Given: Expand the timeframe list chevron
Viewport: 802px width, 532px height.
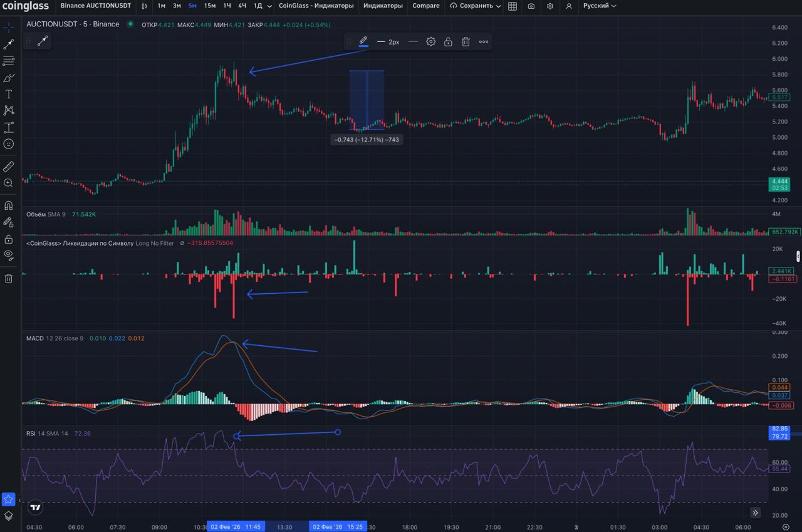Looking at the screenshot, I should [269, 6].
